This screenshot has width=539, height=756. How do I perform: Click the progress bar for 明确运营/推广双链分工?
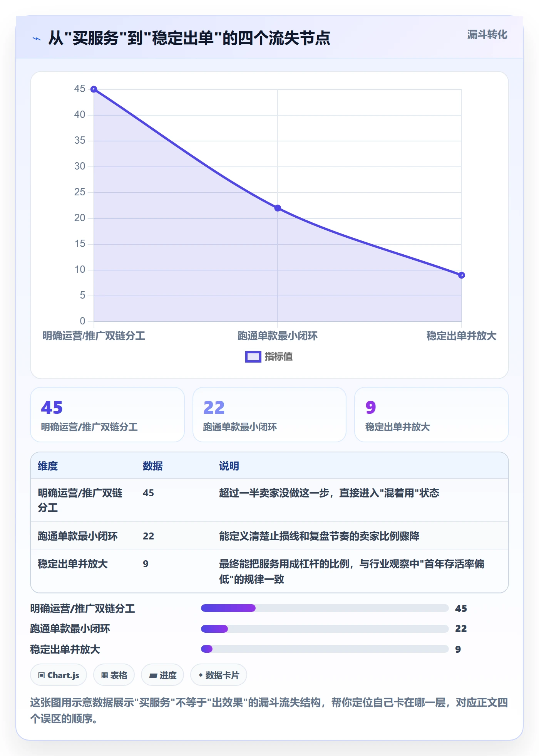click(325, 608)
